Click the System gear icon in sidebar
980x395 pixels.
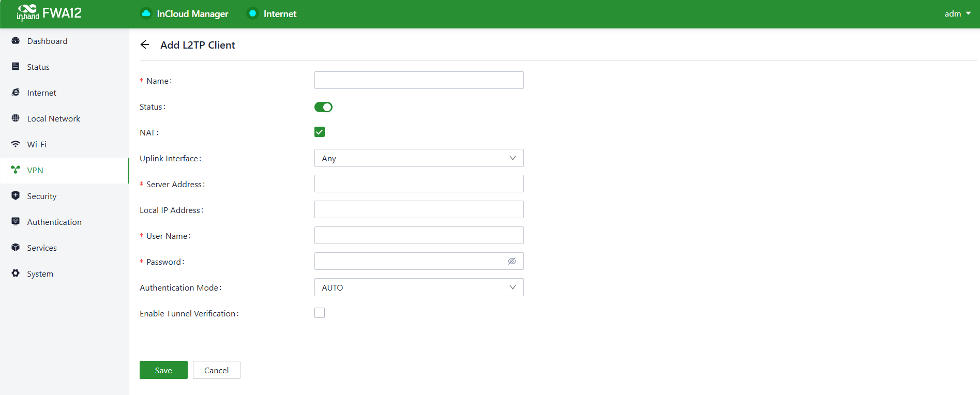[16, 274]
